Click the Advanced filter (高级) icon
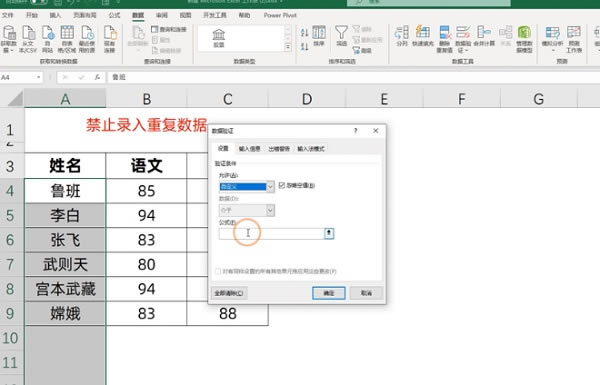This screenshot has height=385, width=600. (x=362, y=50)
